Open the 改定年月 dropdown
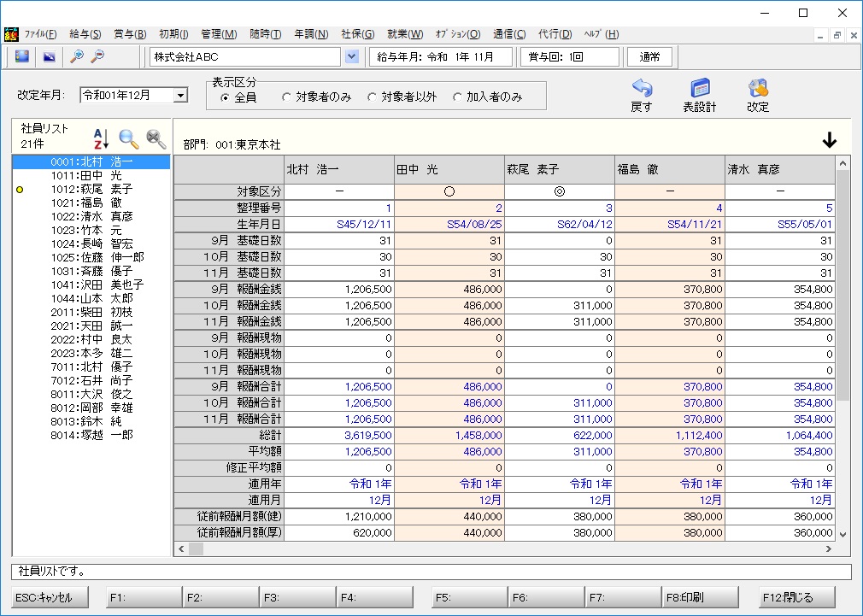The image size is (863, 616). click(180, 95)
